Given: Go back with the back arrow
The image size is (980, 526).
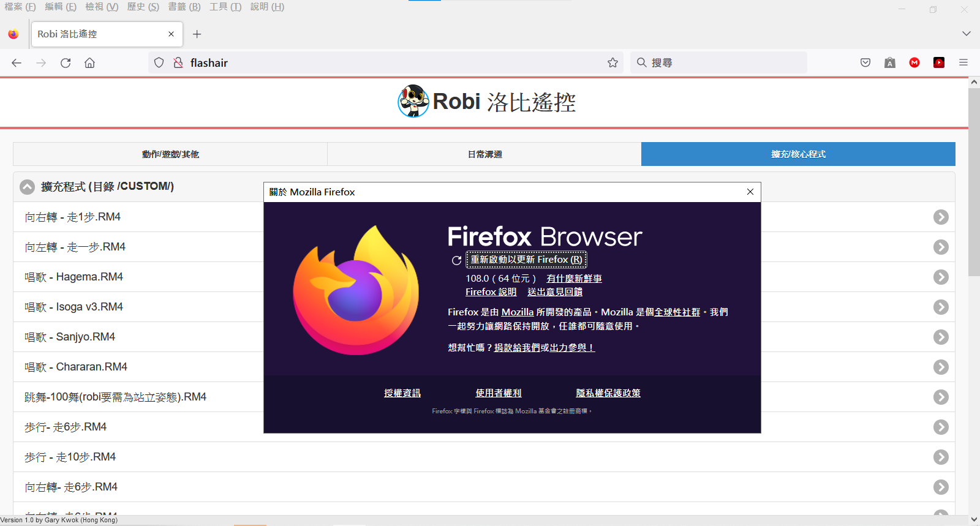Looking at the screenshot, I should (17, 62).
